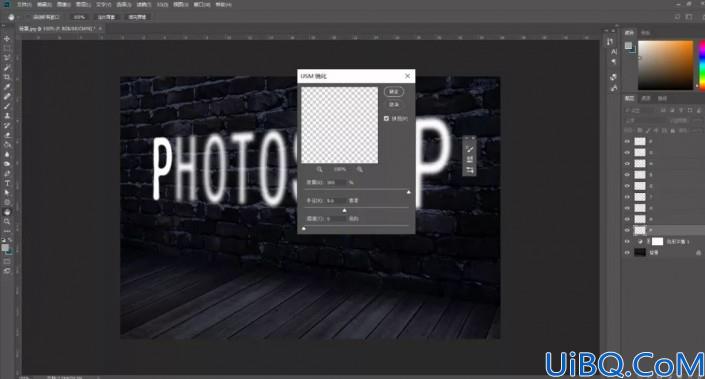Viewport: 705px width, 379px height.
Task: Click the threshold value input field
Action: point(336,218)
